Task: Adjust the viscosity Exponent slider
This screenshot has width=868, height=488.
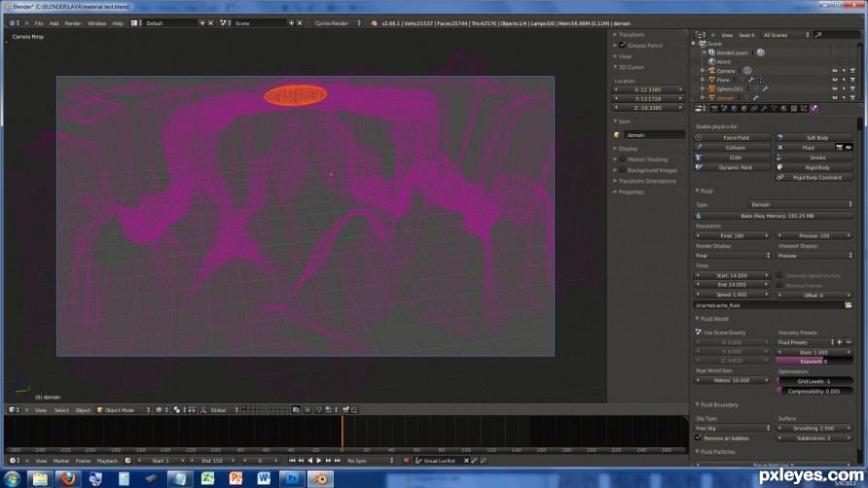Action: click(814, 362)
